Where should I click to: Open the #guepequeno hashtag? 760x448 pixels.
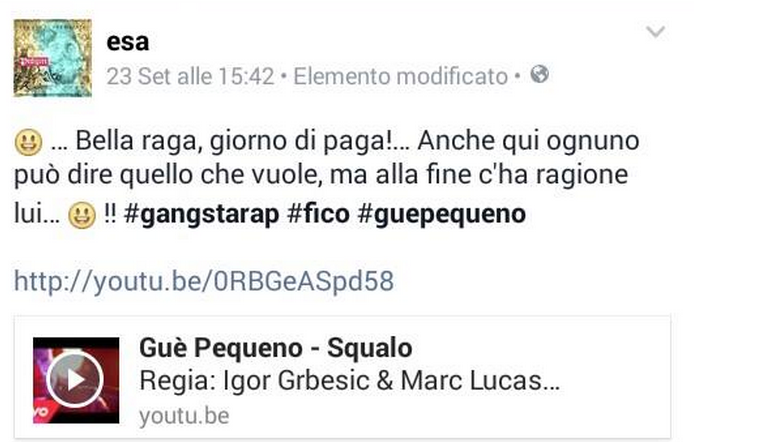tap(441, 214)
